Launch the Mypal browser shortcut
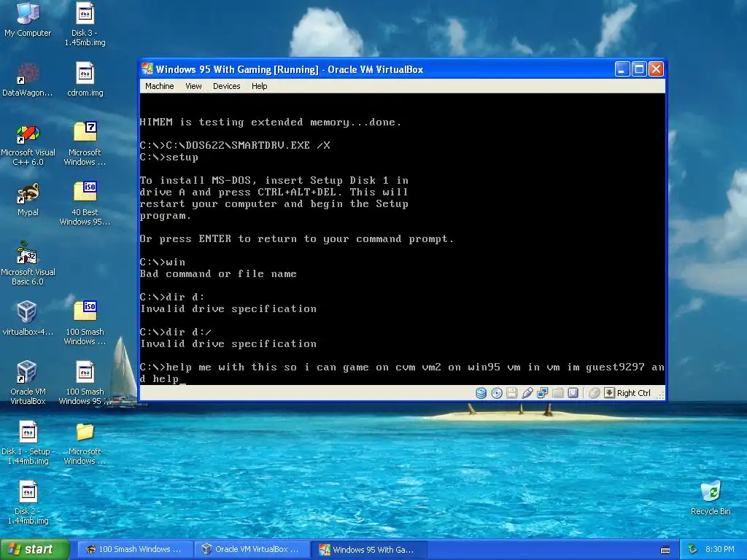This screenshot has height=560, width=747. coord(28,200)
